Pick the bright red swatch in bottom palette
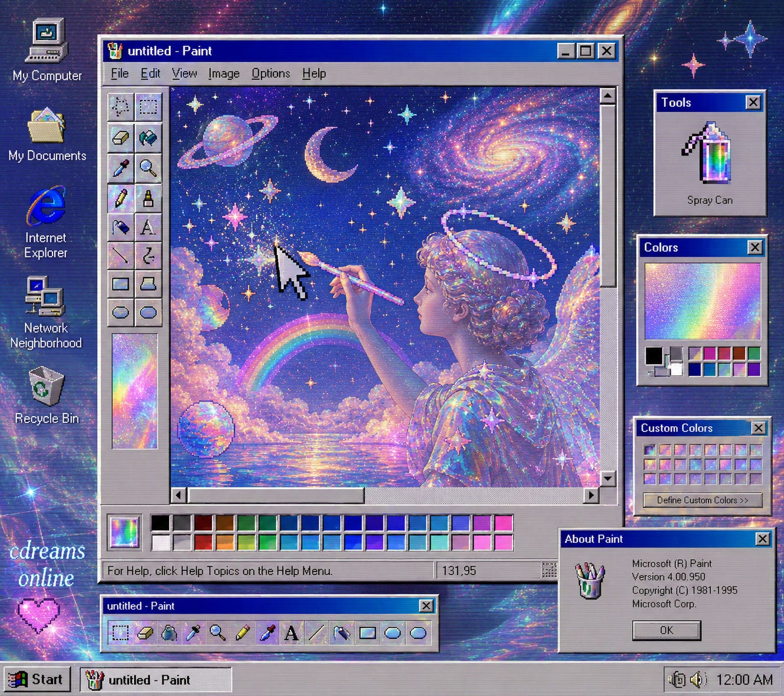The image size is (784, 696). tap(203, 542)
